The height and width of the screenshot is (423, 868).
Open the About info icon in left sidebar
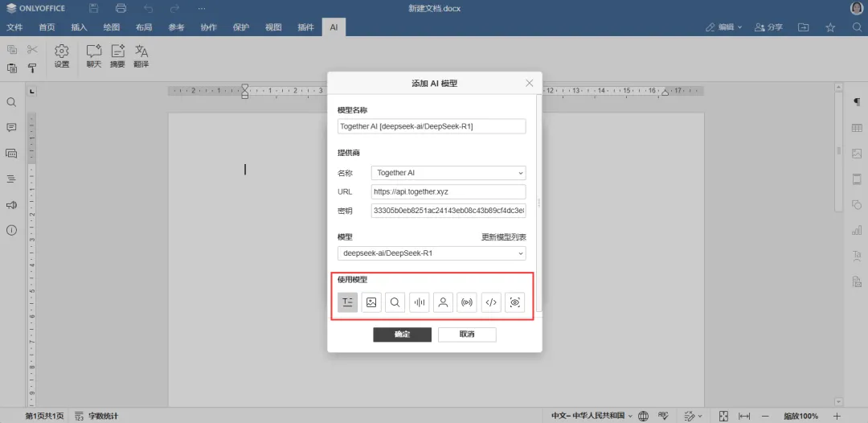pos(11,230)
